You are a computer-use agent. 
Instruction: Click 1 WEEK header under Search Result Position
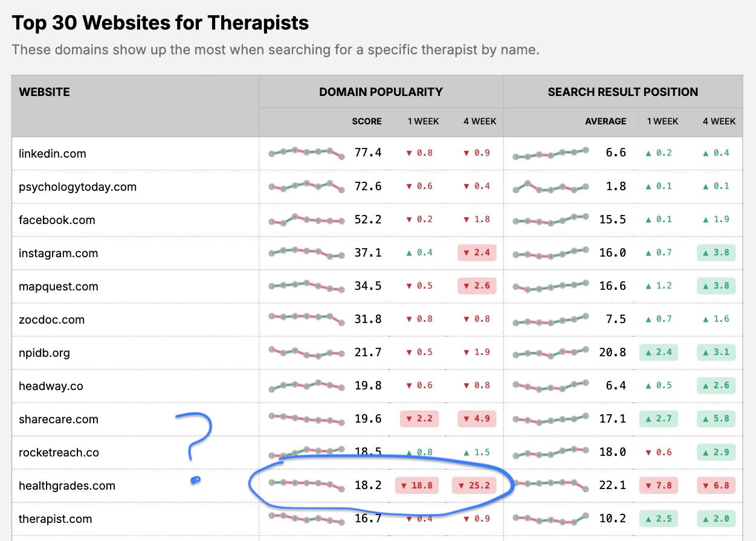(662, 121)
